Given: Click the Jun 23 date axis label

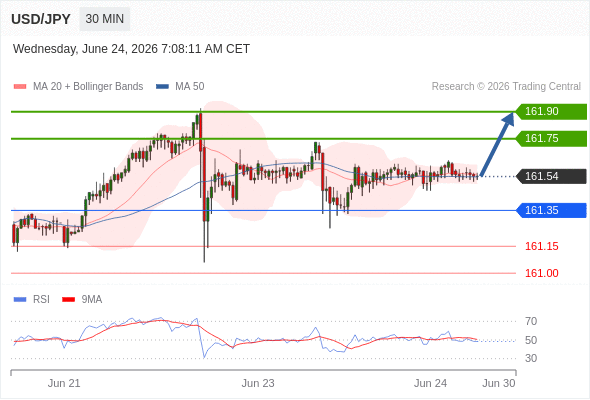Looking at the screenshot, I should pyautogui.click(x=258, y=383).
